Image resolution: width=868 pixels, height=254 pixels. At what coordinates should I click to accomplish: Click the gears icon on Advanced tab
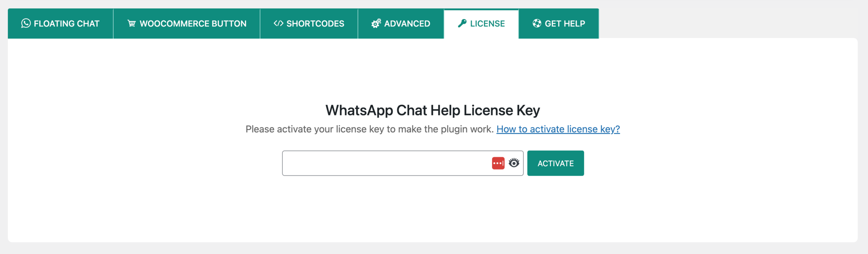coord(376,23)
